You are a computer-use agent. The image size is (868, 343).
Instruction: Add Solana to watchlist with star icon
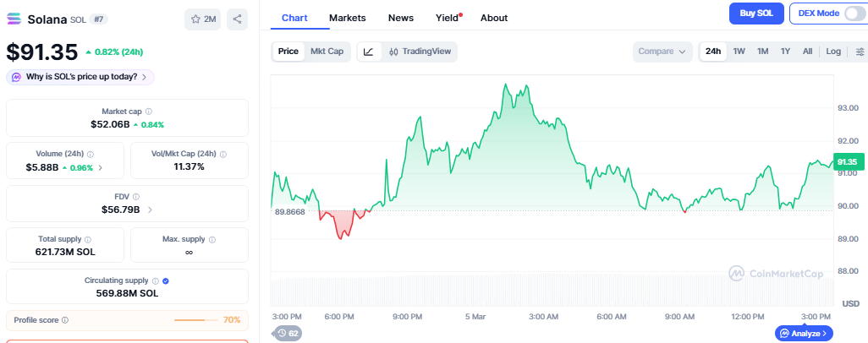pos(202,19)
